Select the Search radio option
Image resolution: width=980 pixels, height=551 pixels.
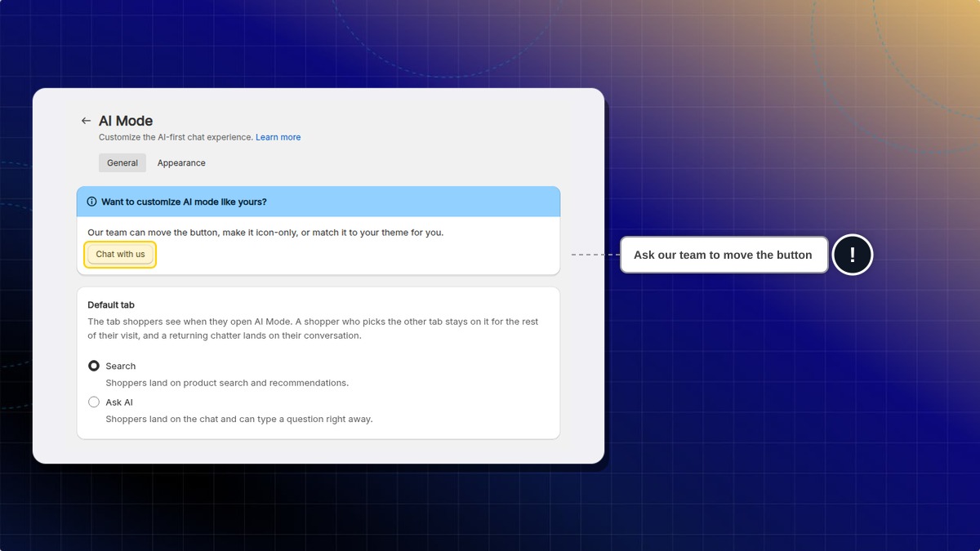[94, 366]
